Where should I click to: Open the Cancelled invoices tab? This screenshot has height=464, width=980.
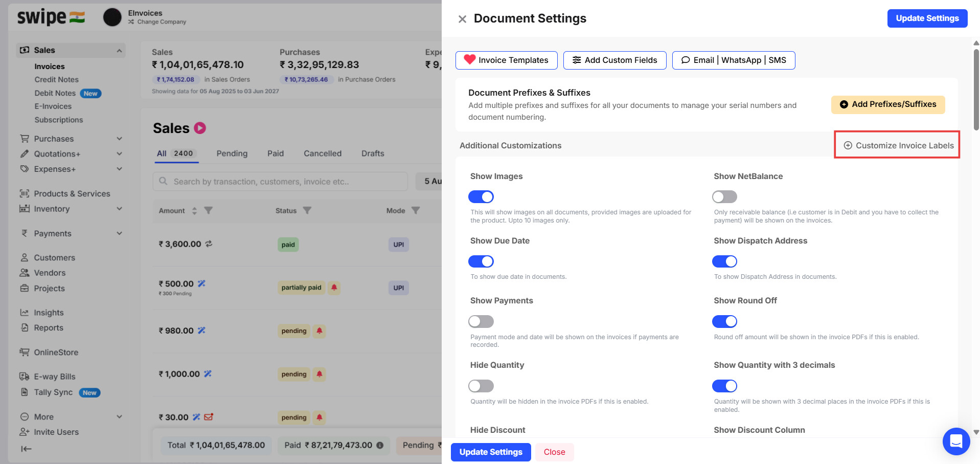coord(322,153)
